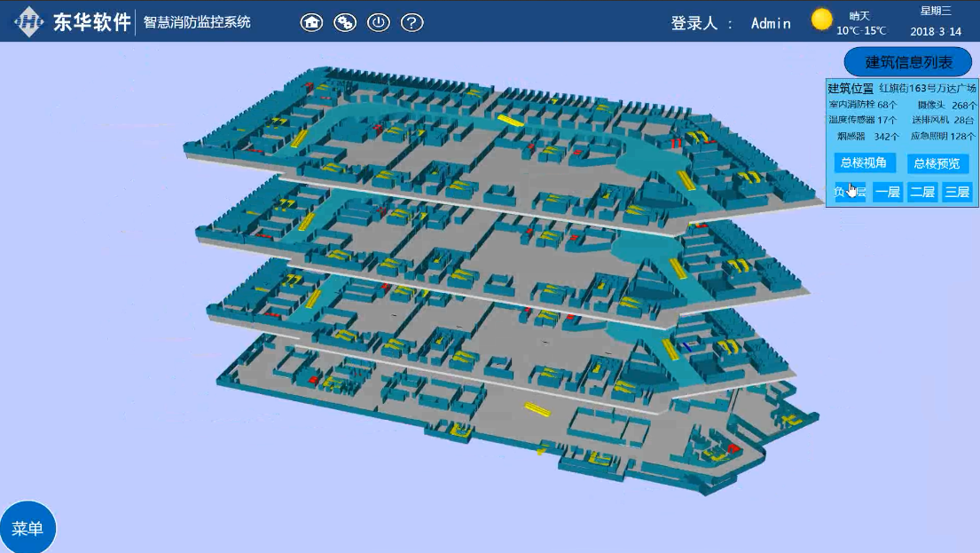Viewport: 980px width, 553px height.
Task: Show the 三层 floor view
Action: click(957, 192)
